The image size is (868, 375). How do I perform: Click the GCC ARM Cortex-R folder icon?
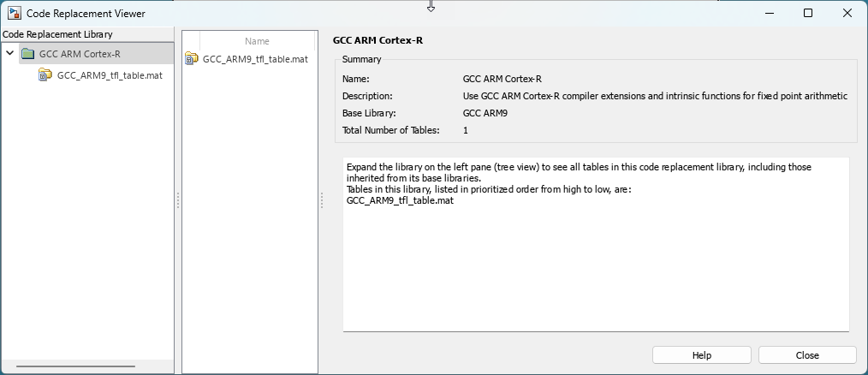coord(28,54)
